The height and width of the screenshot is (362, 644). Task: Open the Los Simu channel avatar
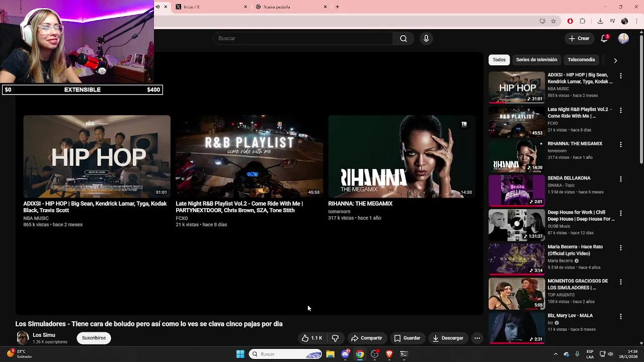tap(23, 338)
